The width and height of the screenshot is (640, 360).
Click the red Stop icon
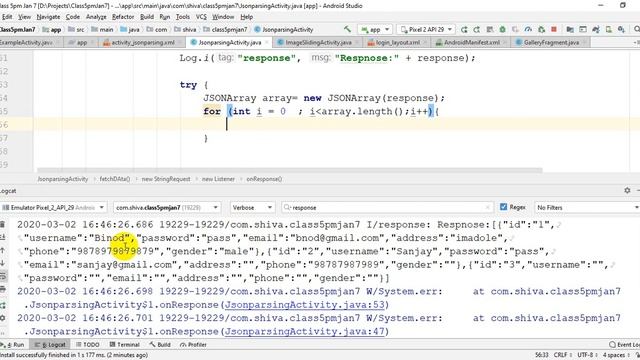click(554, 29)
